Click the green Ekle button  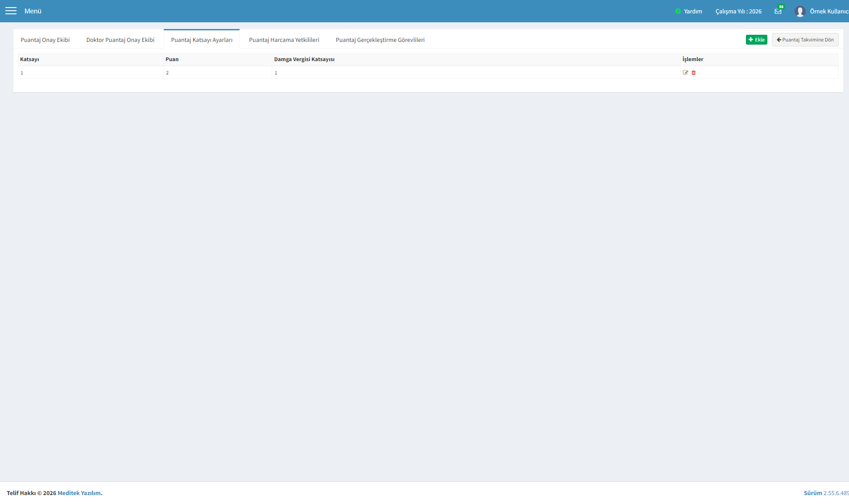tap(757, 40)
